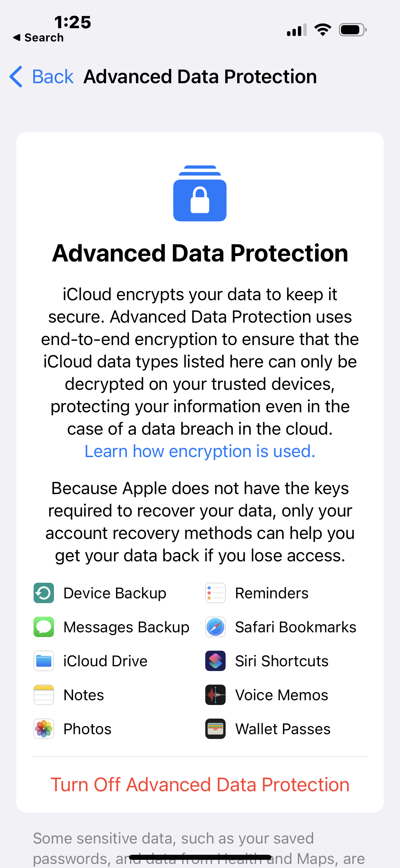Tap the Messages Backup icon
Viewport: 400px width, 868px height.
coord(44,627)
